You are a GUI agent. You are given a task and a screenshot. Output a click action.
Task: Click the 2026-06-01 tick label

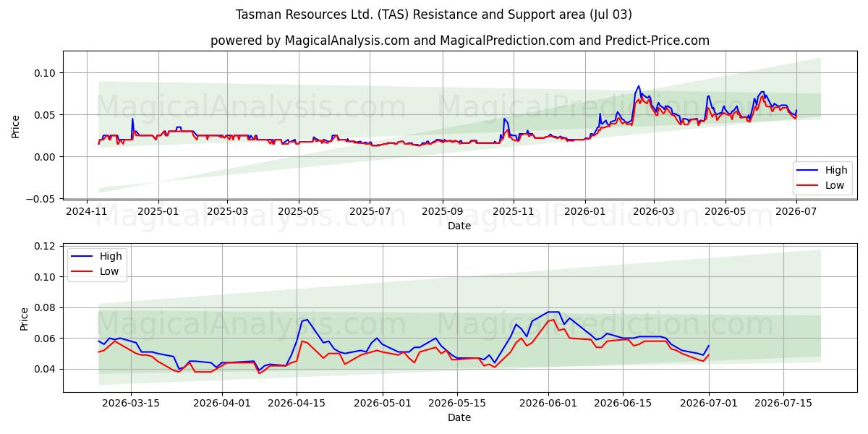tap(548, 404)
